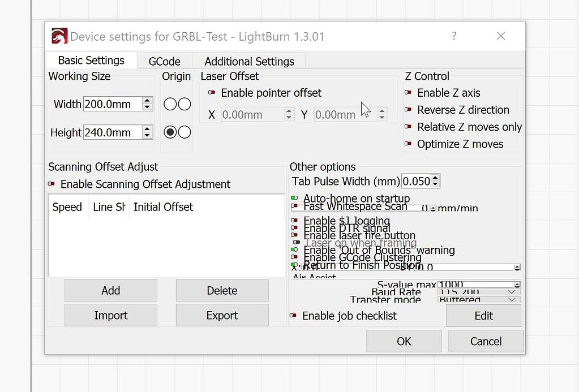This screenshot has width=579, height=392.
Task: Enable the Z axis toggle
Action: pyautogui.click(x=409, y=93)
